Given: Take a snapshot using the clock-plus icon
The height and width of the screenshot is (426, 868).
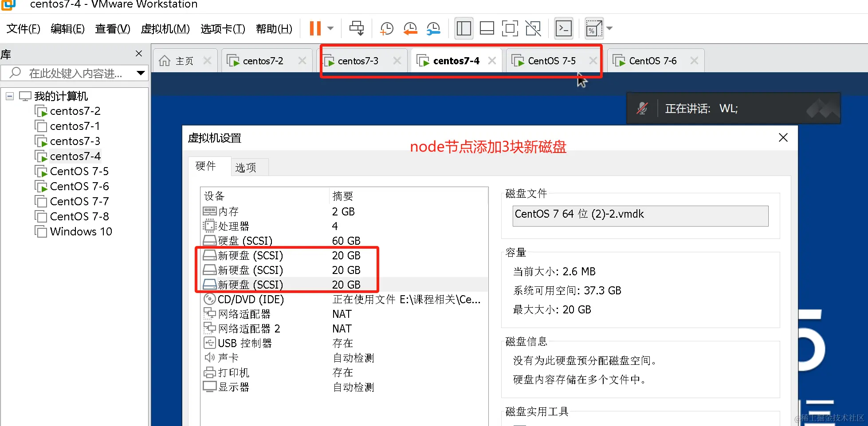Looking at the screenshot, I should tap(387, 28).
